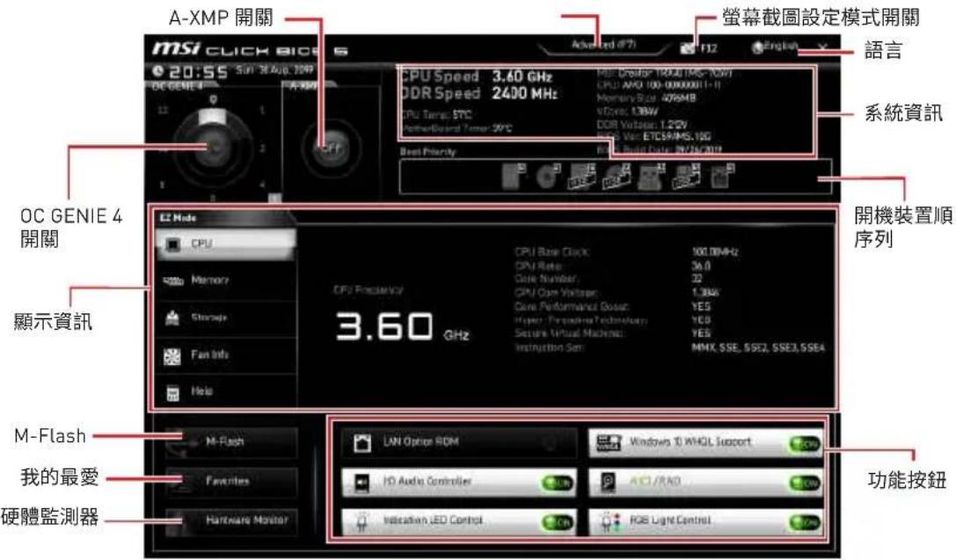Screen dimensions: 956x560
Task: Click the "2400 MHz" DDR speed value
Action: [x=524, y=93]
